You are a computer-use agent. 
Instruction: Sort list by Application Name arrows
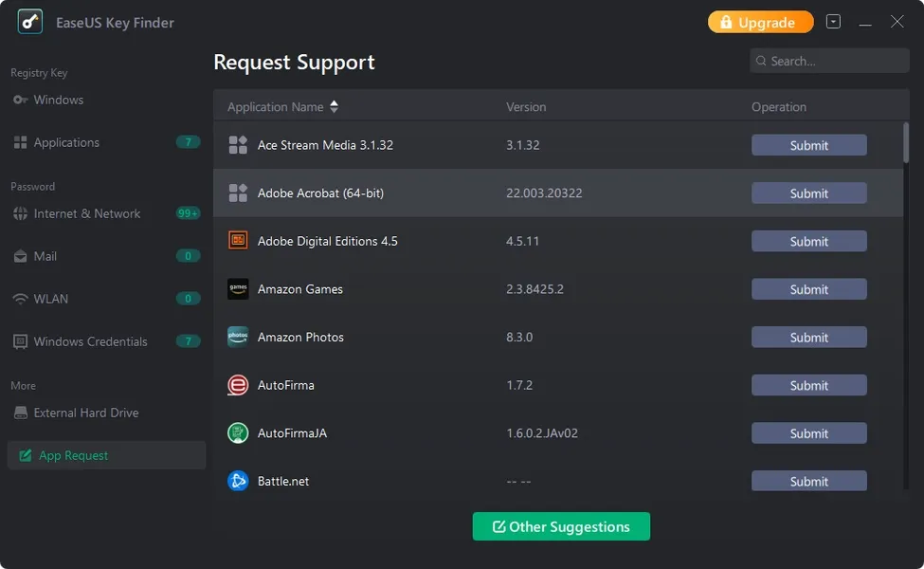(334, 107)
